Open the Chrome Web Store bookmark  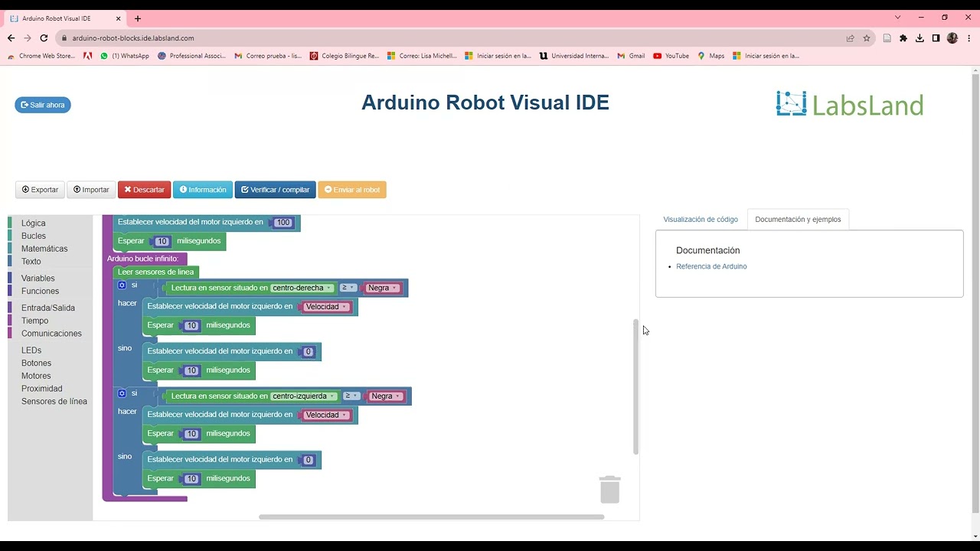[x=41, y=56]
